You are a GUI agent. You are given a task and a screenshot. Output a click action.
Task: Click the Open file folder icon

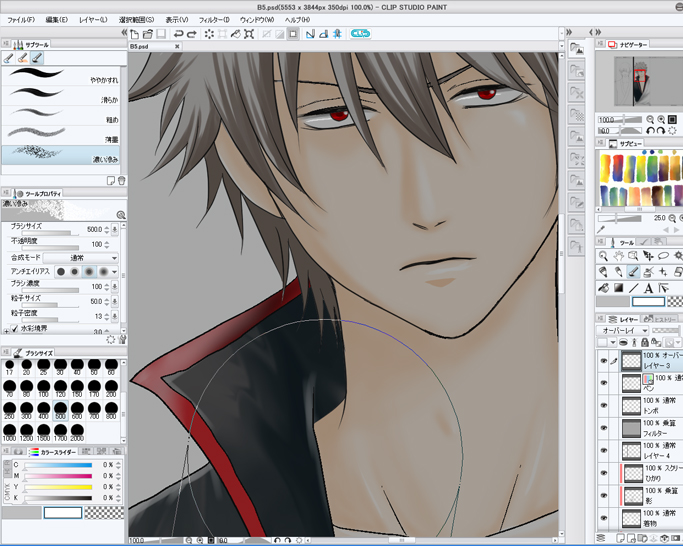(148, 34)
